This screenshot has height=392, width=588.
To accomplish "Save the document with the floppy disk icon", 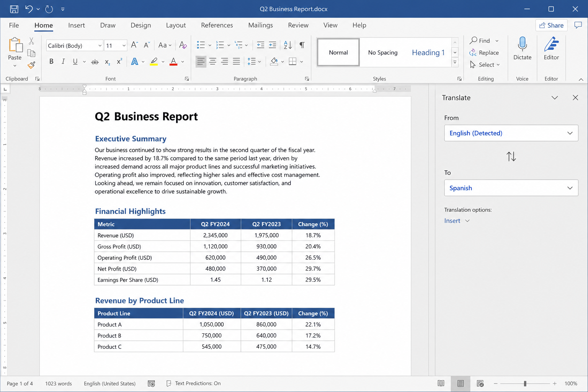I will click(x=14, y=9).
